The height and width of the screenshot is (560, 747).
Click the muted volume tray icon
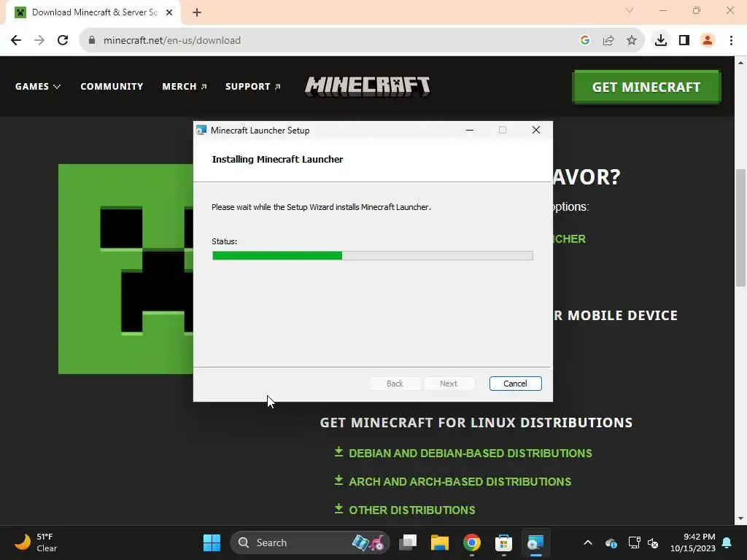click(x=653, y=542)
